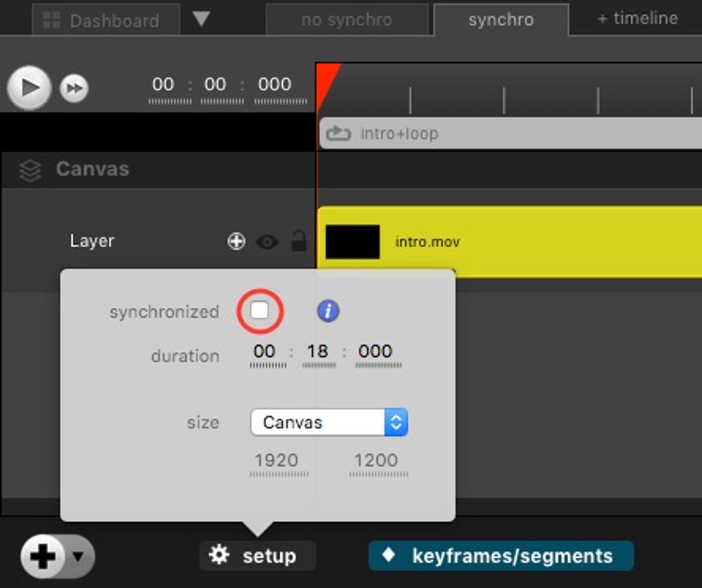Expand the triangle dropdown next to Dashboard
Screen dimensions: 702x588
(201, 18)
